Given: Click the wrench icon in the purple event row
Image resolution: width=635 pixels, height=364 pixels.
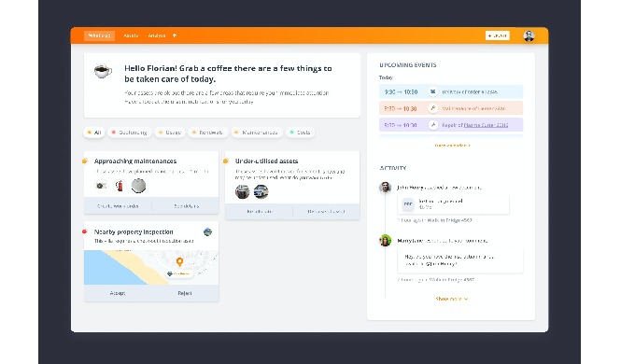Looking at the screenshot, I should point(432,125).
